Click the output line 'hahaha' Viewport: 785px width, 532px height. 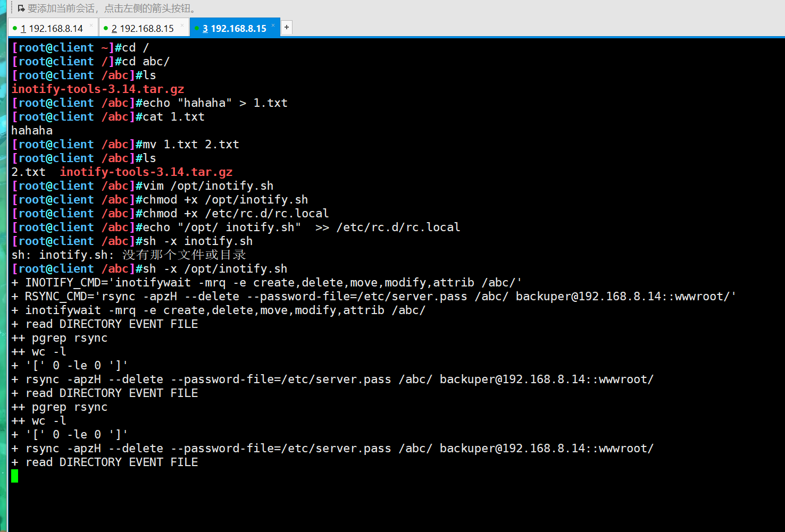click(32, 130)
